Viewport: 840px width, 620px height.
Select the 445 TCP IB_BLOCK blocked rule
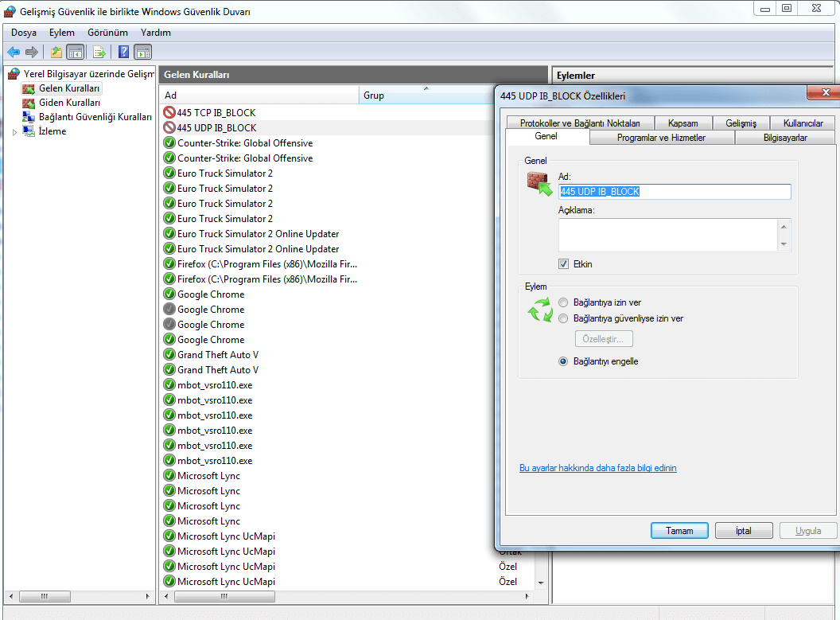[216, 113]
